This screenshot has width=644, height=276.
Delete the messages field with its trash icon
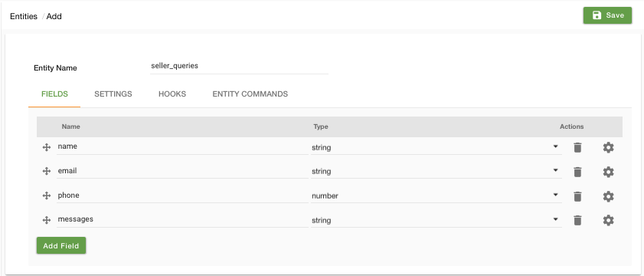tap(577, 221)
